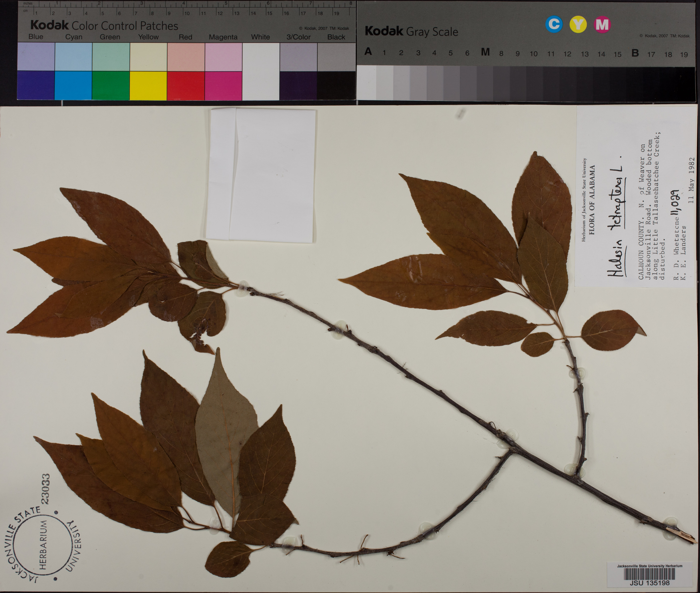Click the blue circle with letter C

point(554,24)
